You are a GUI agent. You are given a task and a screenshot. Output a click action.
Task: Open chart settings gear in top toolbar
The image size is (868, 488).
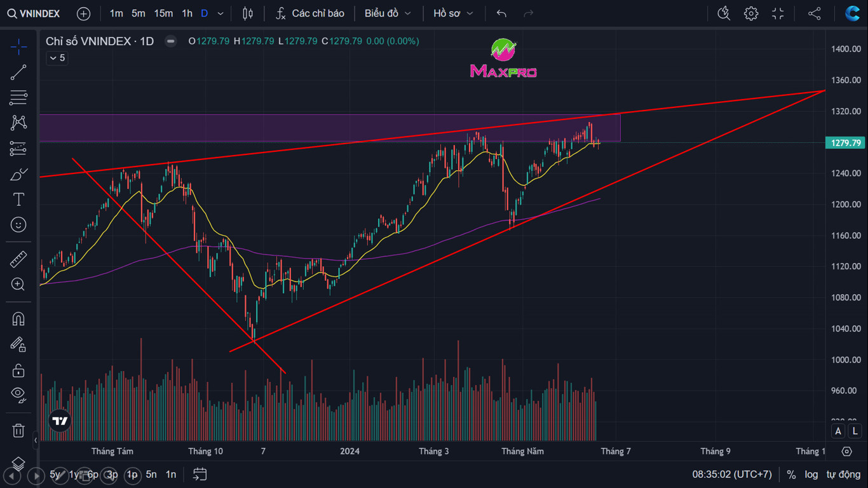[751, 13]
